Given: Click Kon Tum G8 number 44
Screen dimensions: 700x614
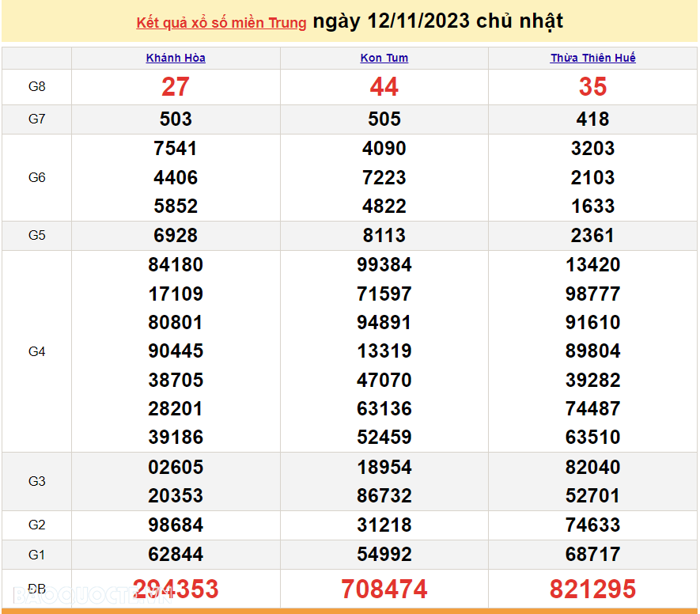Looking at the screenshot, I should (384, 87).
